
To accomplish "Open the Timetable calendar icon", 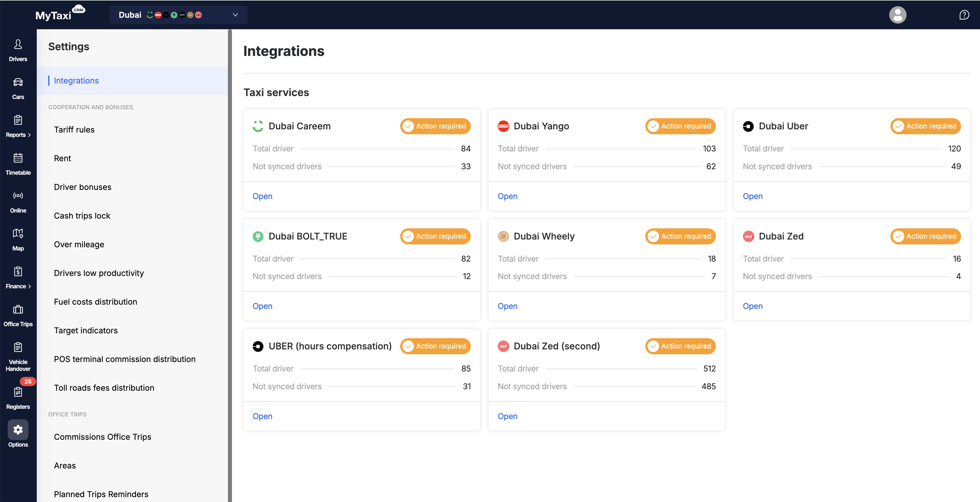I will 18,158.
